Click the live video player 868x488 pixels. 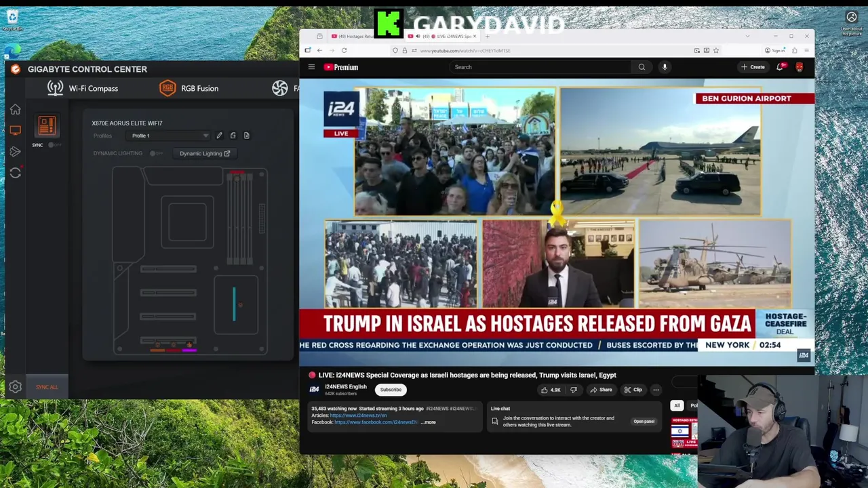click(556, 222)
